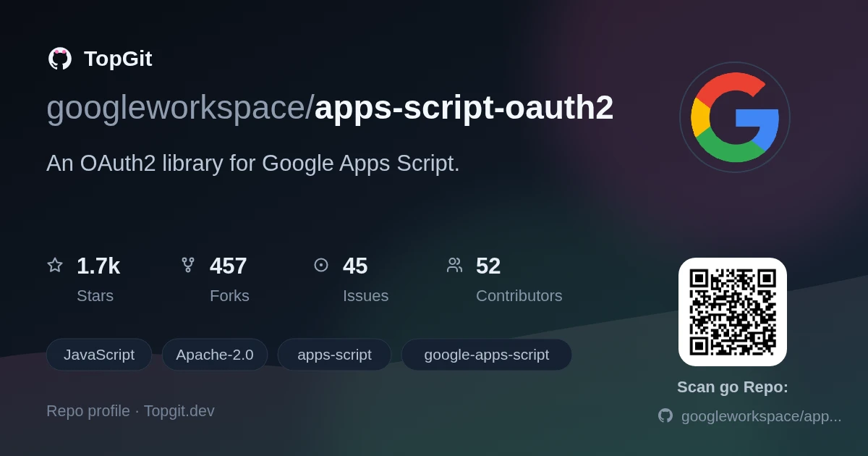Click the googleworkspace/ owner name in title
The image size is (868, 456).
(180, 108)
